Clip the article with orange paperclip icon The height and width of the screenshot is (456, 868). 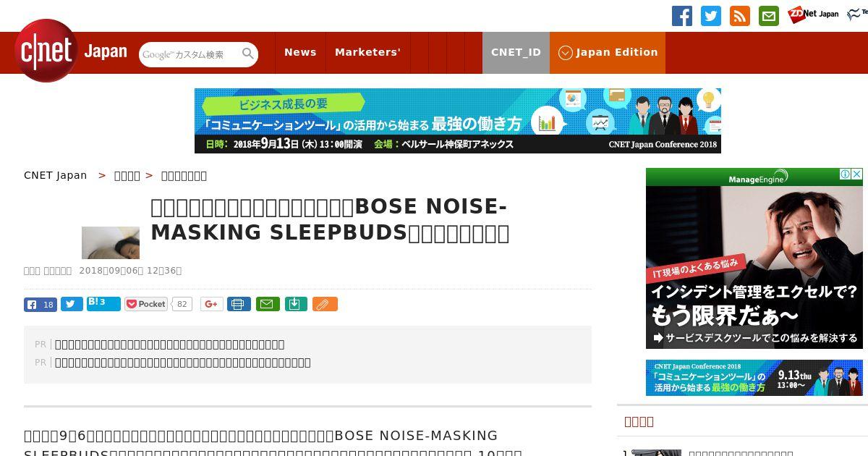325,304
